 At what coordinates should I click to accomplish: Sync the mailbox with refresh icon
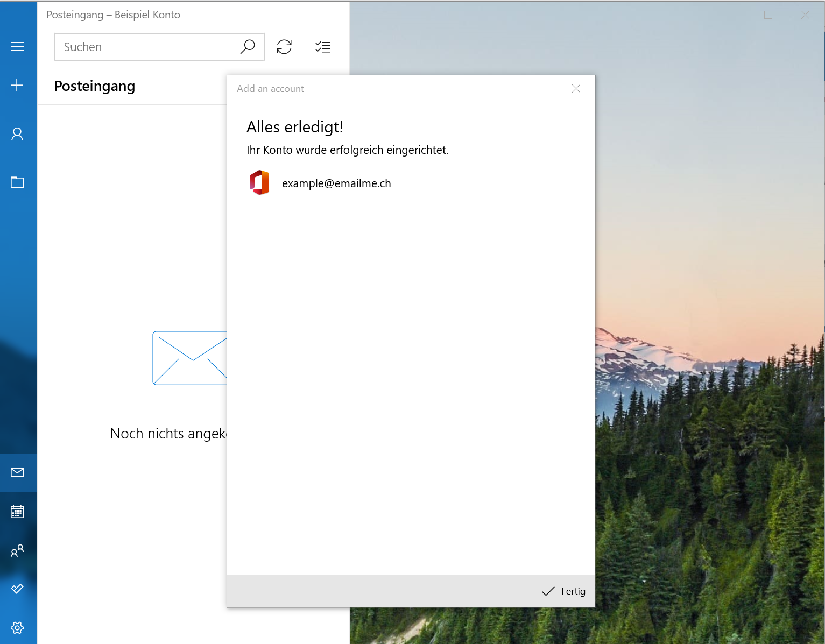tap(284, 47)
